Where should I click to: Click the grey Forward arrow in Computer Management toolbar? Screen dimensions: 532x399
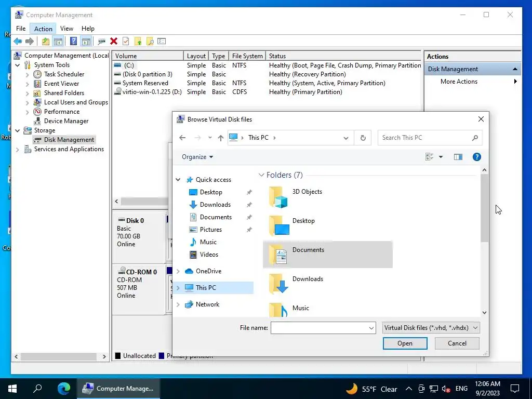30,42
